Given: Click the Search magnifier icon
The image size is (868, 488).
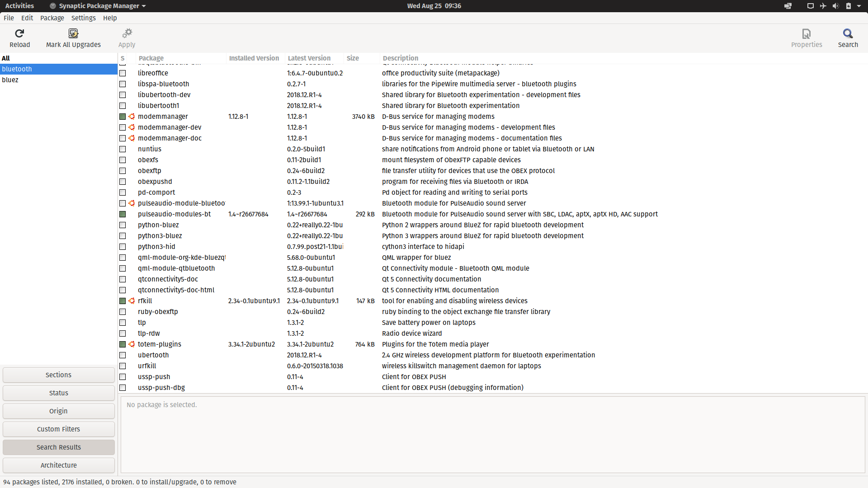Looking at the screenshot, I should [x=848, y=33].
